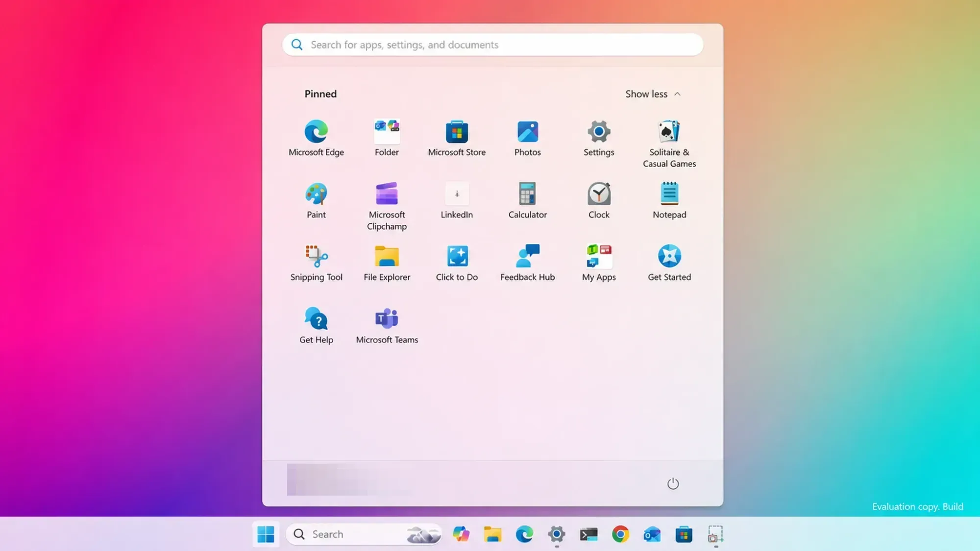Launch the Get Started app
Screen dimensions: 980x551
[x=669, y=263]
